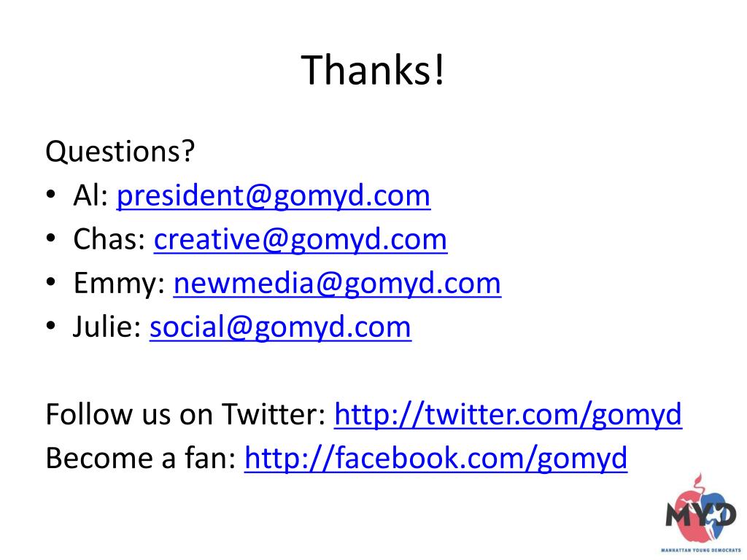Select the Thanks! slide title
This screenshot has height=560, width=747.
pos(373,70)
